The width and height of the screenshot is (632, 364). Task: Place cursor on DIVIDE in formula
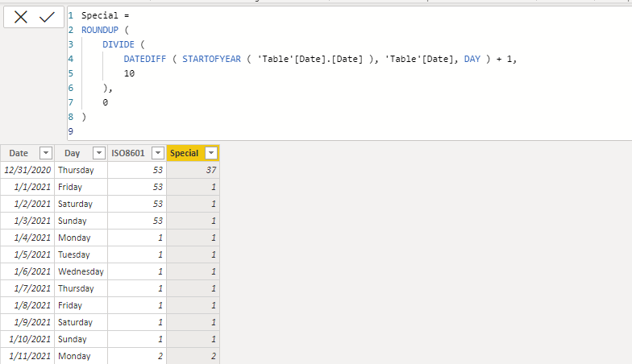point(118,44)
